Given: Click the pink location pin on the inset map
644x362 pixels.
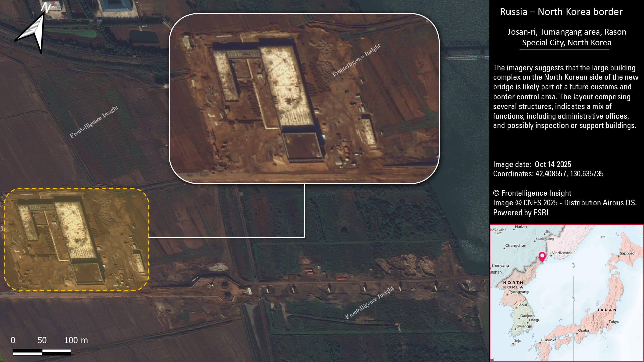Looking at the screenshot, I should (542, 257).
